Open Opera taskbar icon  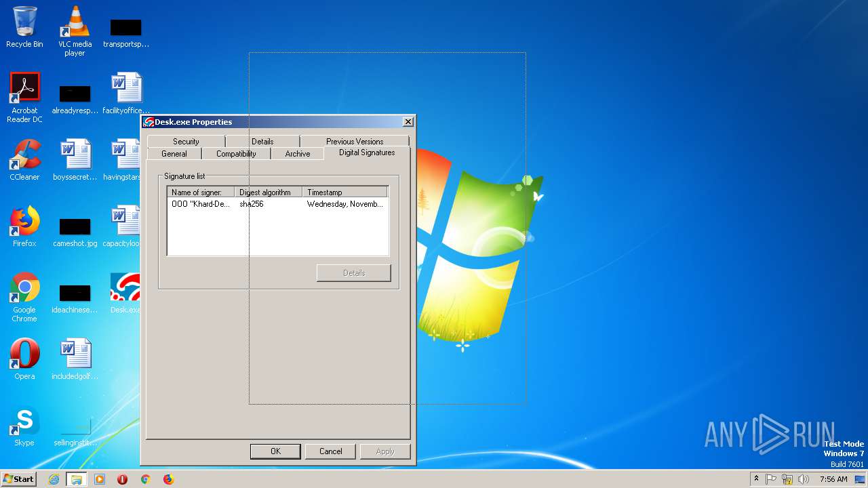(123, 479)
